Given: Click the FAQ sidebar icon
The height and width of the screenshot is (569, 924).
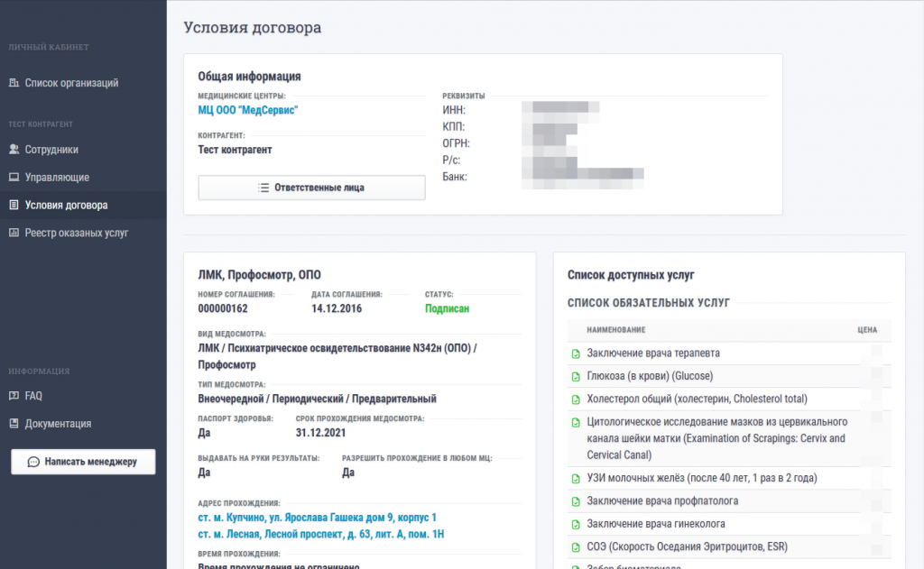Looking at the screenshot, I should [x=14, y=396].
